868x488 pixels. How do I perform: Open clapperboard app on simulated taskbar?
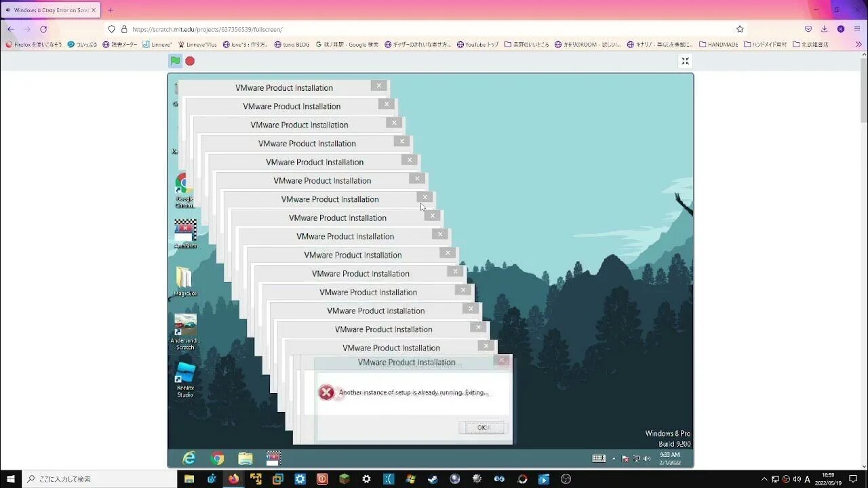273,458
